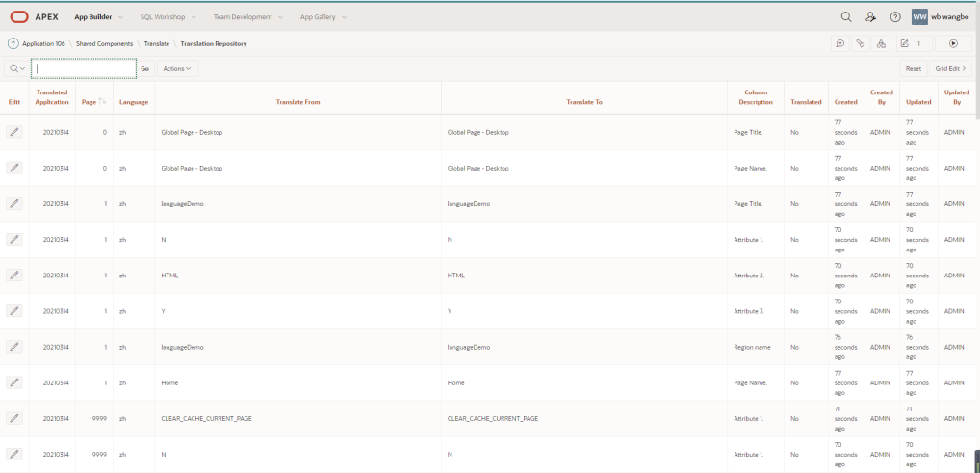Focus the report search input field
The height and width of the screenshot is (473, 980).
tap(84, 68)
